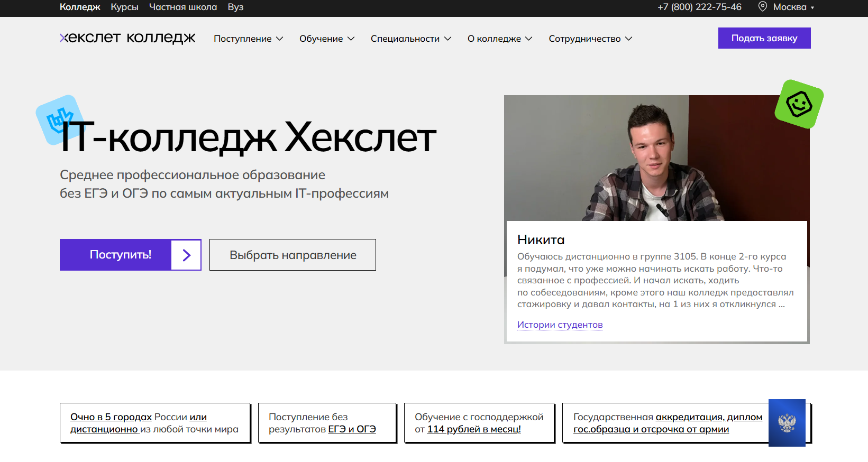Image resolution: width=868 pixels, height=462 pixels.
Task: Switch to the Частная школа top tab
Action: tap(183, 7)
